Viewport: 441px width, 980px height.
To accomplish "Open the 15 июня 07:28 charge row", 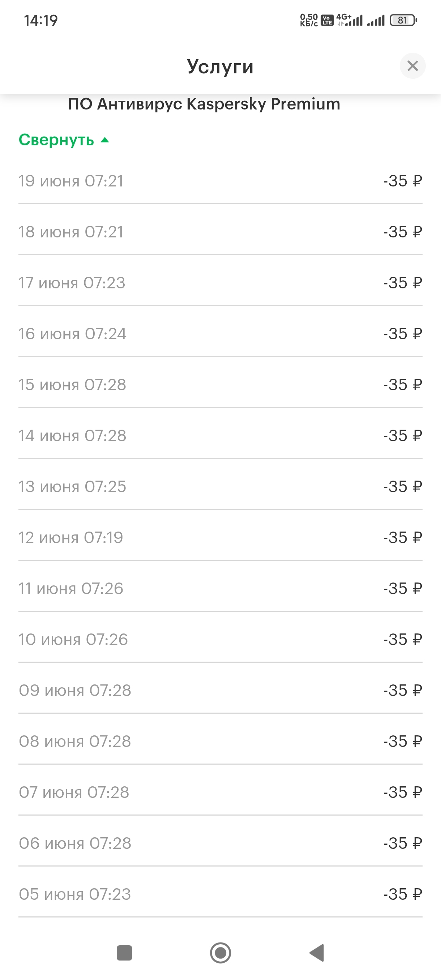I will 220,384.
